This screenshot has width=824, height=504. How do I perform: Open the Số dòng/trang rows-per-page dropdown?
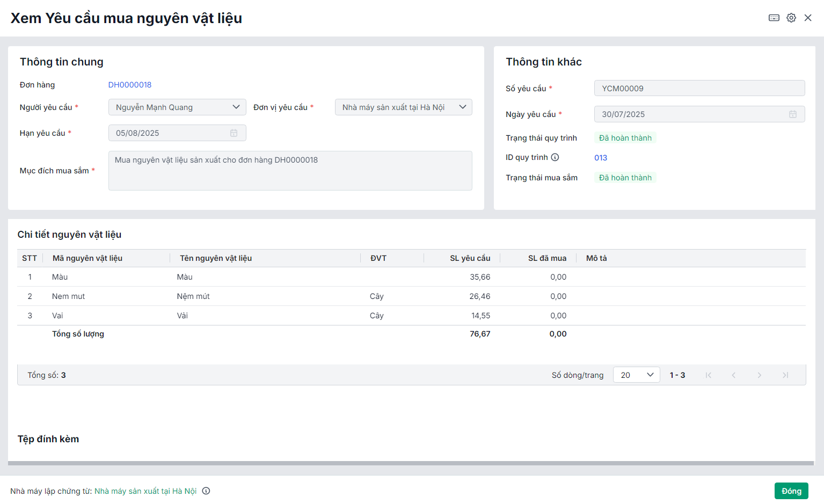point(636,375)
